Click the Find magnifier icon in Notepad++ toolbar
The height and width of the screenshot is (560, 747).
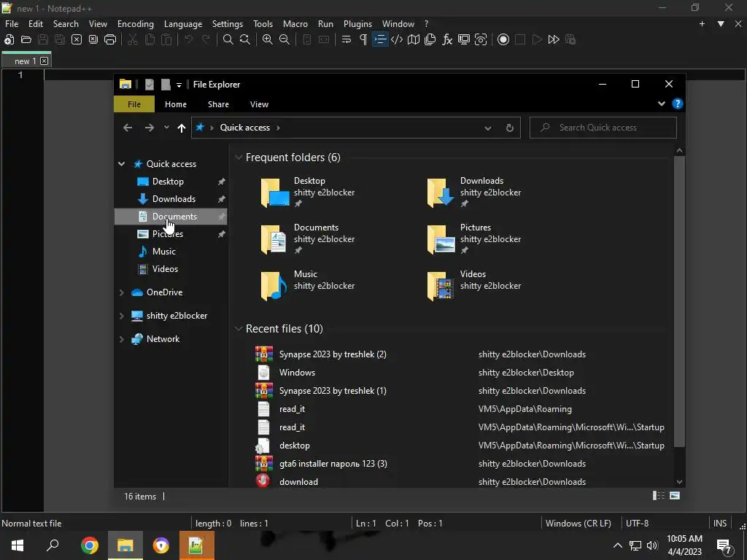pyautogui.click(x=228, y=39)
